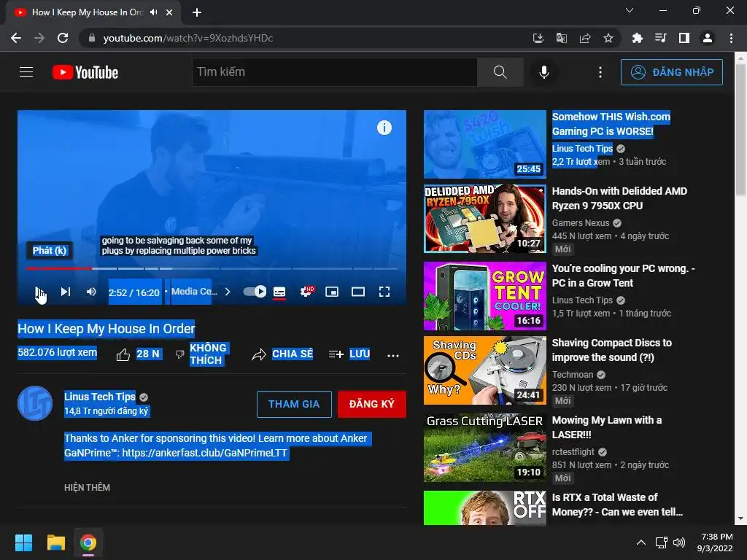747x560 pixels.
Task: Open Somehow THIS Wish.com Gaming PC thumbnail
Action: point(484,144)
